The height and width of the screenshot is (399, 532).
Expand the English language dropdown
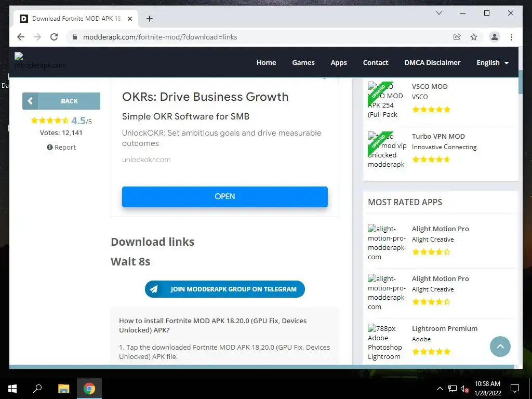[493, 62]
